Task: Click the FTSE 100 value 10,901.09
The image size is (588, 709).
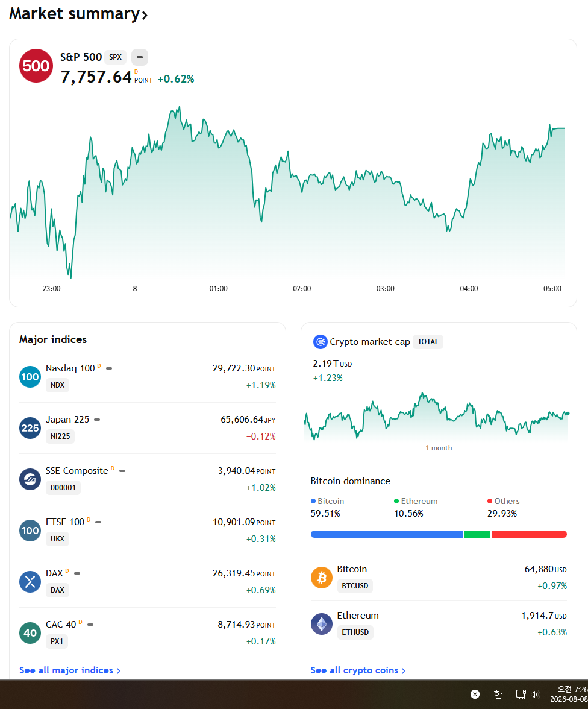Action: point(234,522)
